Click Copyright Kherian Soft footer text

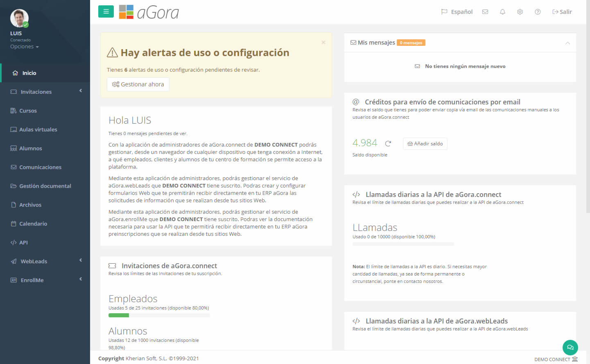tap(149, 358)
